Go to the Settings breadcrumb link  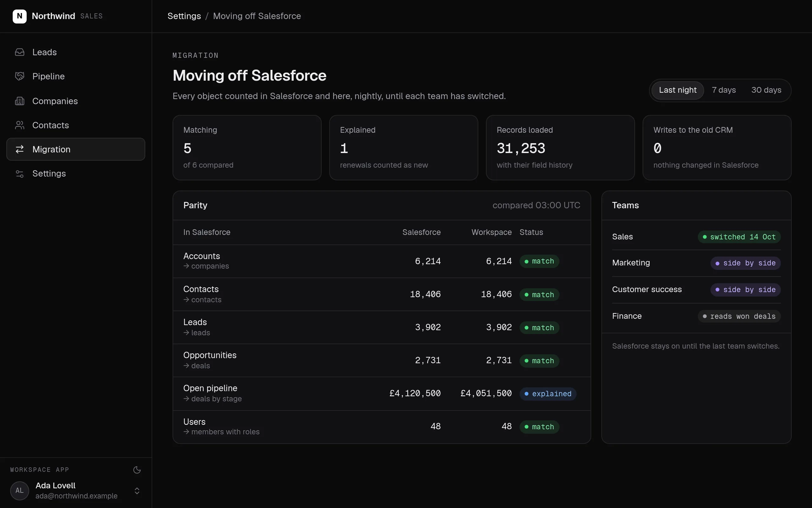click(184, 16)
